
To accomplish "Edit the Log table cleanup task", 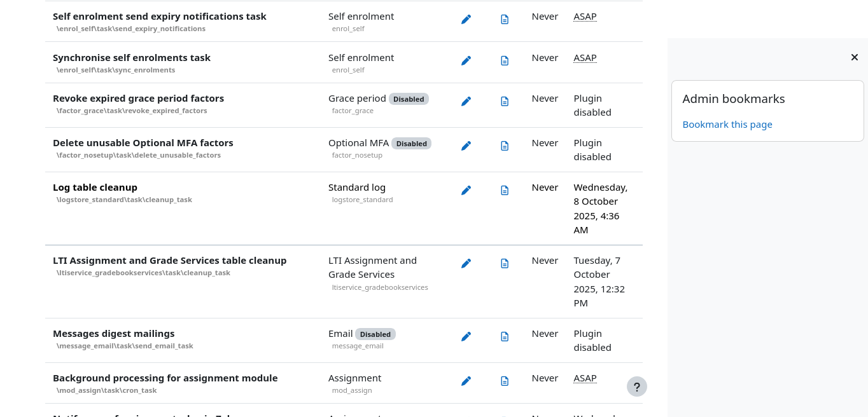I will 466,190.
